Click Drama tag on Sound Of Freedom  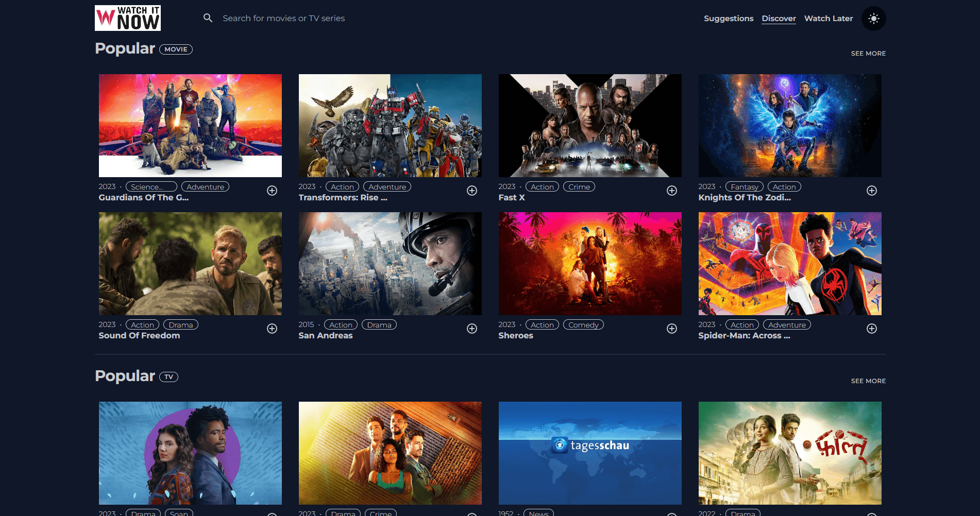[181, 325]
